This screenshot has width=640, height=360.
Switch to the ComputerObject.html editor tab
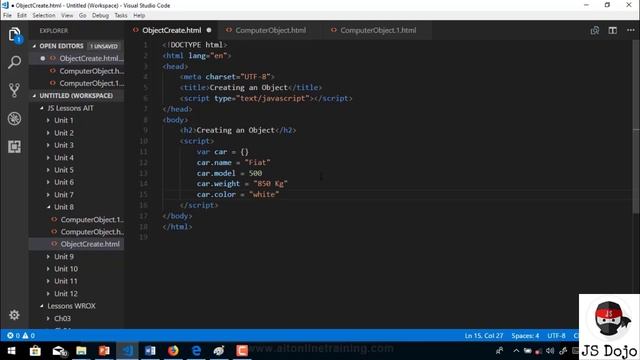(270, 30)
